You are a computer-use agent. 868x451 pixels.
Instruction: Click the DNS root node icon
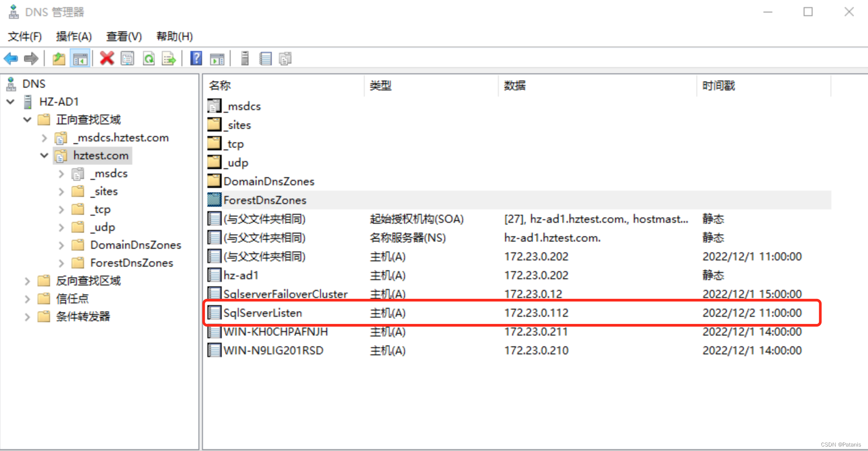11,84
